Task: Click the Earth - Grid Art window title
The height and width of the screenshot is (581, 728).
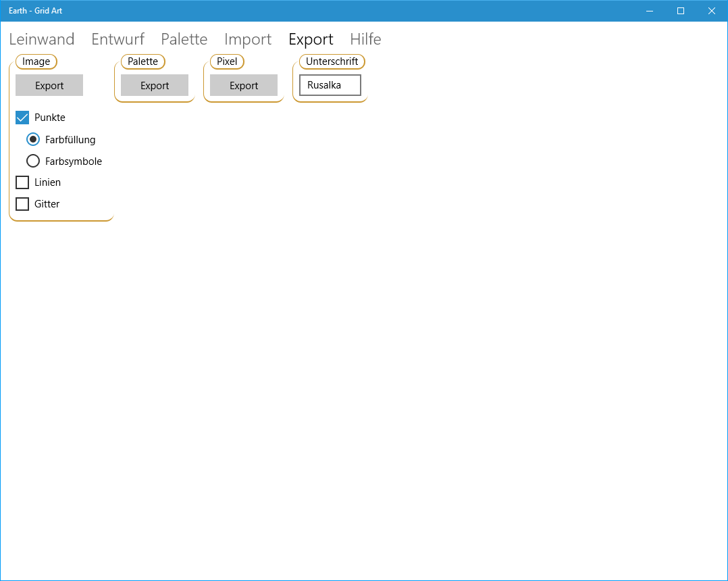Action: point(35,11)
